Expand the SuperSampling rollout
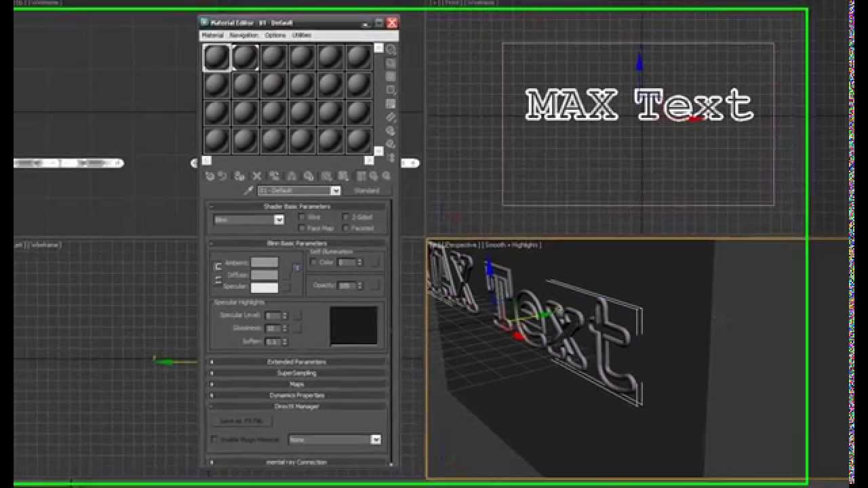The image size is (868, 488). [x=297, y=373]
